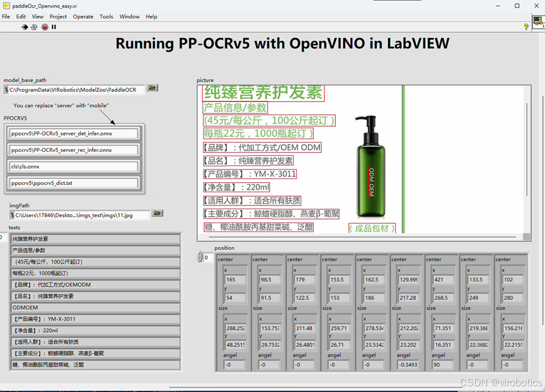This screenshot has width=545, height=392.
Task: Click the cls\cls.onnx field
Action: pyautogui.click(x=74, y=166)
